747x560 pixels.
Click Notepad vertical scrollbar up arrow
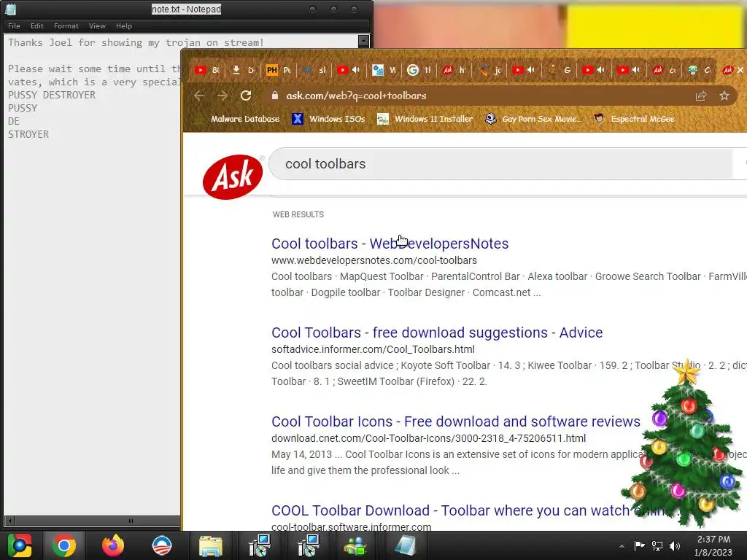click(x=363, y=42)
